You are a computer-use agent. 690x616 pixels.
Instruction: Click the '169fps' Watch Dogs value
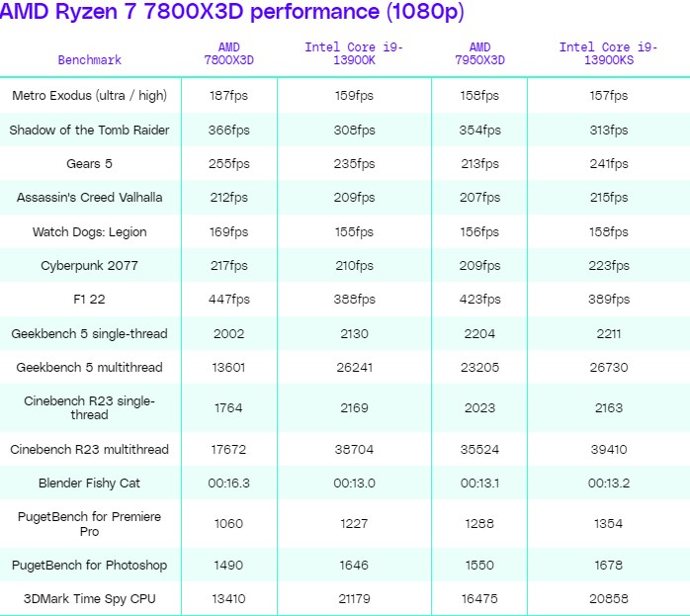pos(228,232)
